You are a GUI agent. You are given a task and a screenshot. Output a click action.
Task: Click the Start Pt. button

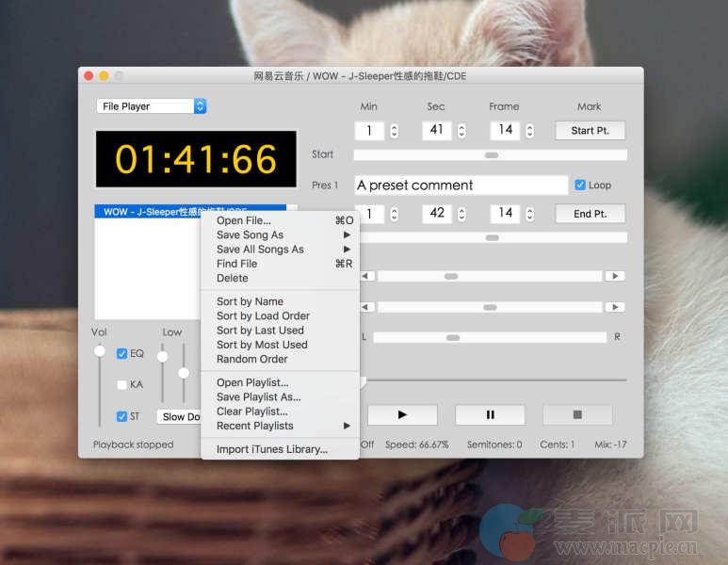[590, 131]
